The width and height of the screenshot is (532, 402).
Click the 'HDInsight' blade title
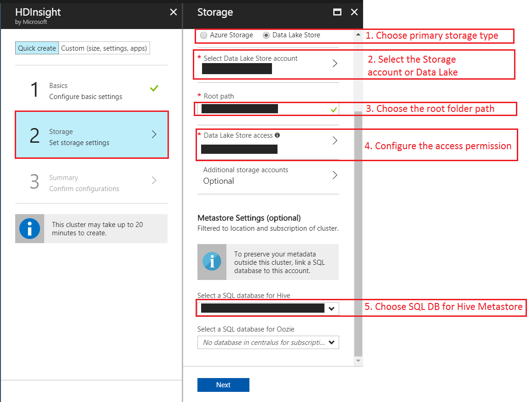(38, 12)
